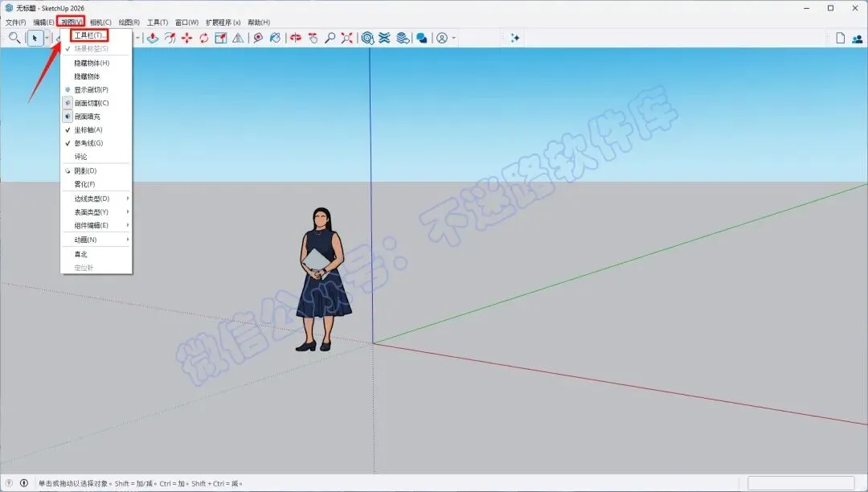This screenshot has width=868, height=492.
Task: Open the 绘图(R) menu
Action: 129,23
